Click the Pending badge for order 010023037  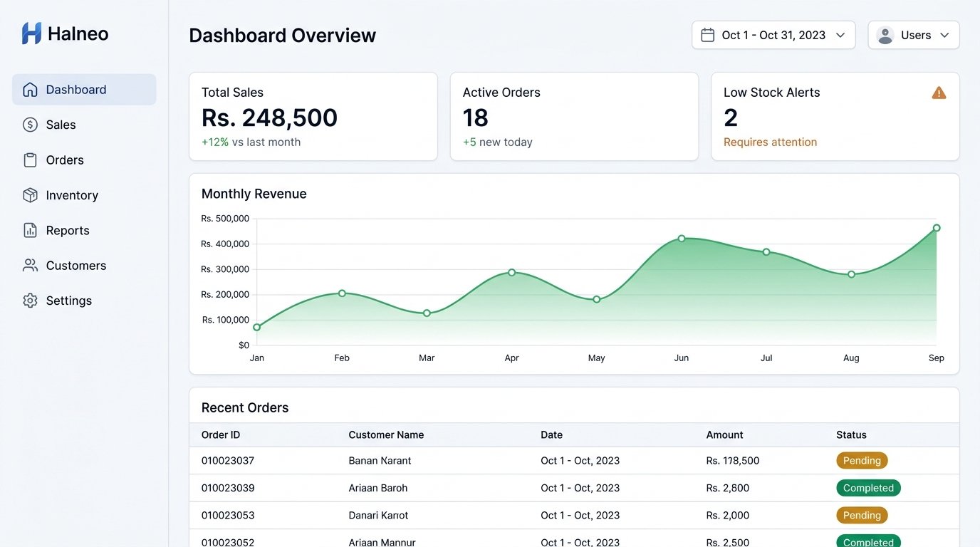click(862, 461)
